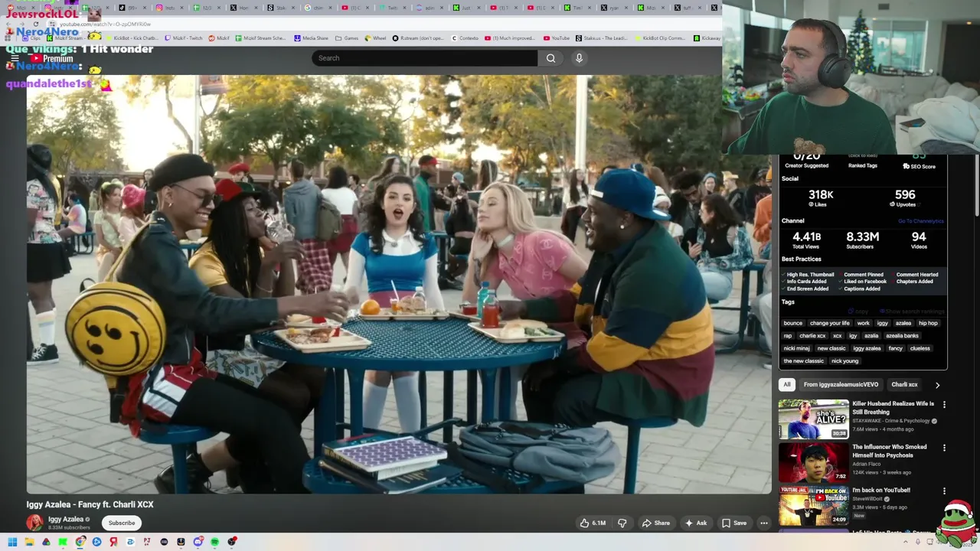Open Iggy Azalea channel avatar
This screenshot has height=551, width=980.
pos(34,523)
